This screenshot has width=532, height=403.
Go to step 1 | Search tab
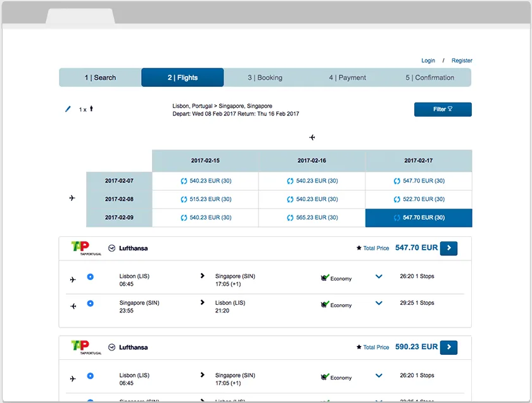pyautogui.click(x=100, y=77)
